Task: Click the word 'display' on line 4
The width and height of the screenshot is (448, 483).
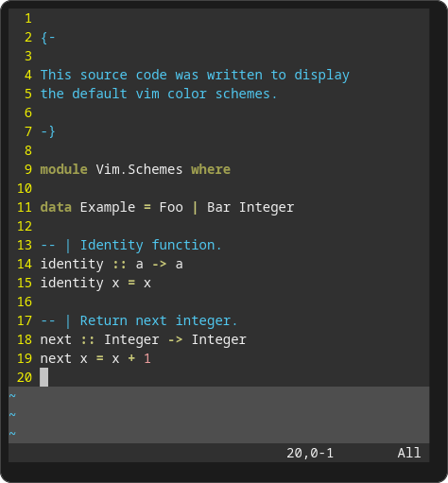Action: 321,75
